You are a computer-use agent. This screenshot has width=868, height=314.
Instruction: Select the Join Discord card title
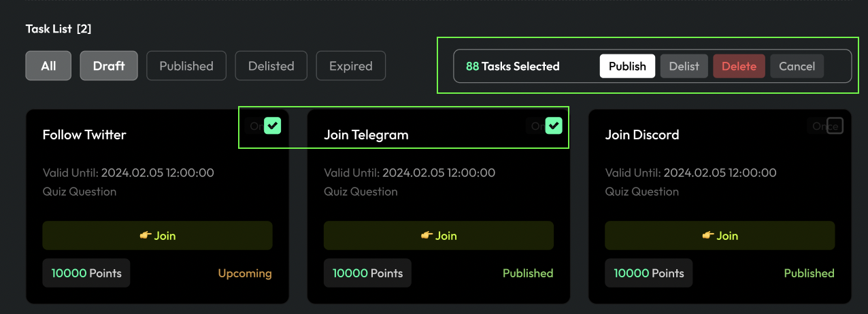pyautogui.click(x=642, y=135)
